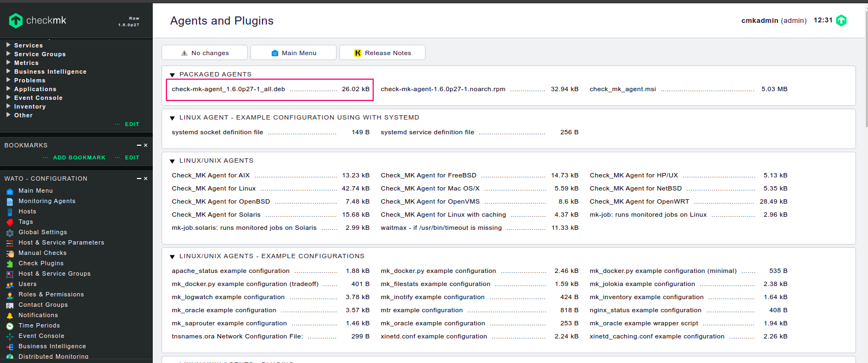Viewport: 868px width, 363px height.
Task: Download systemd socket definition file
Action: point(217,132)
